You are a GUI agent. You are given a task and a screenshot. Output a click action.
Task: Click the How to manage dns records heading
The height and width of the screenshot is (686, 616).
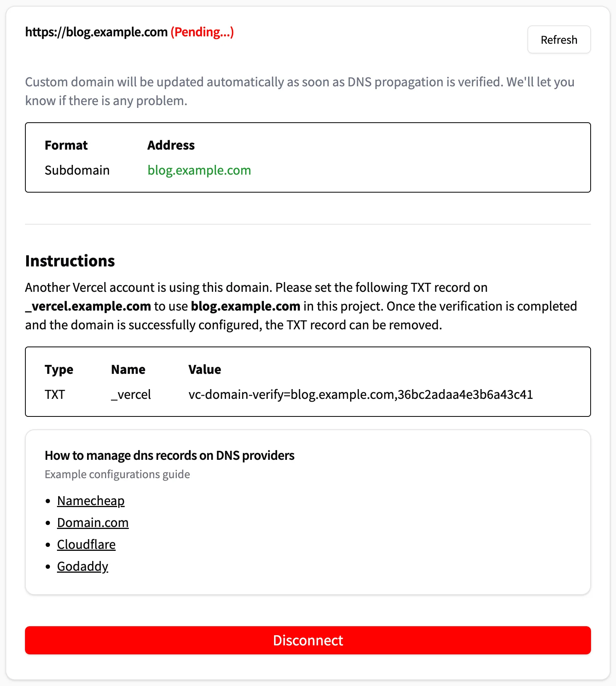(169, 455)
